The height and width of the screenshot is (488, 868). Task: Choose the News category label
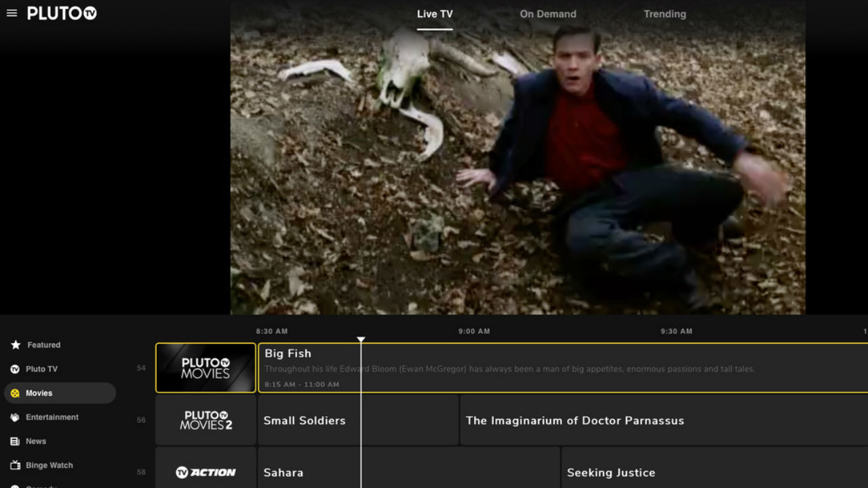pos(36,441)
